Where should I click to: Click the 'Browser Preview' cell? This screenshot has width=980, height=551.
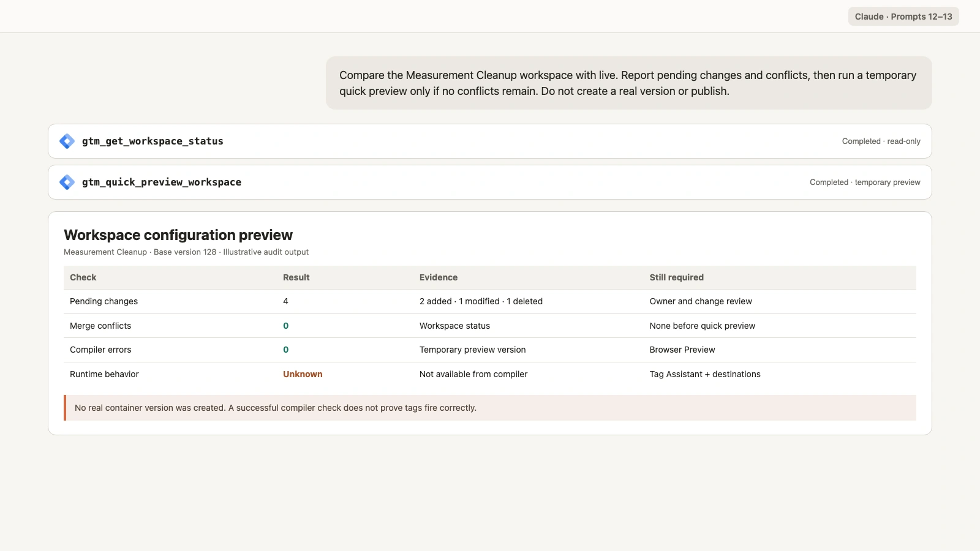coord(682,350)
